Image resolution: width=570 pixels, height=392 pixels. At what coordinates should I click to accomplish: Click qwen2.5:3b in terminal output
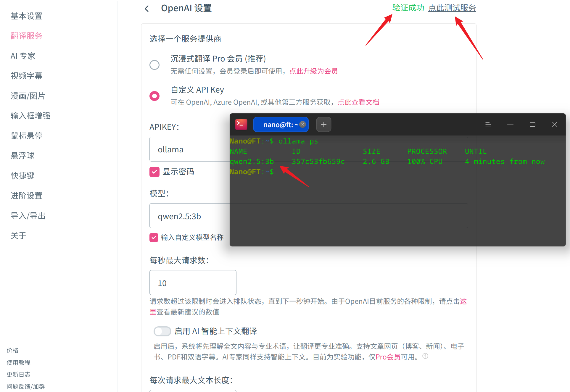[252, 162]
